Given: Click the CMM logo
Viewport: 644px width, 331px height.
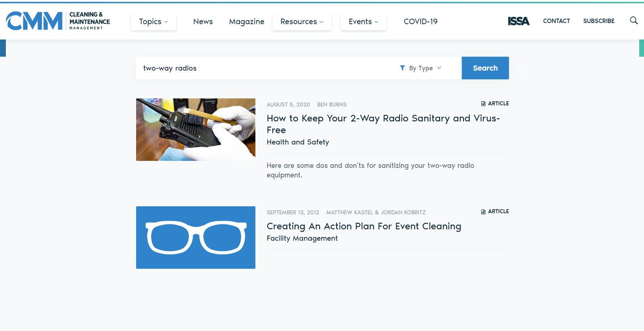Looking at the screenshot, I should coord(58,21).
